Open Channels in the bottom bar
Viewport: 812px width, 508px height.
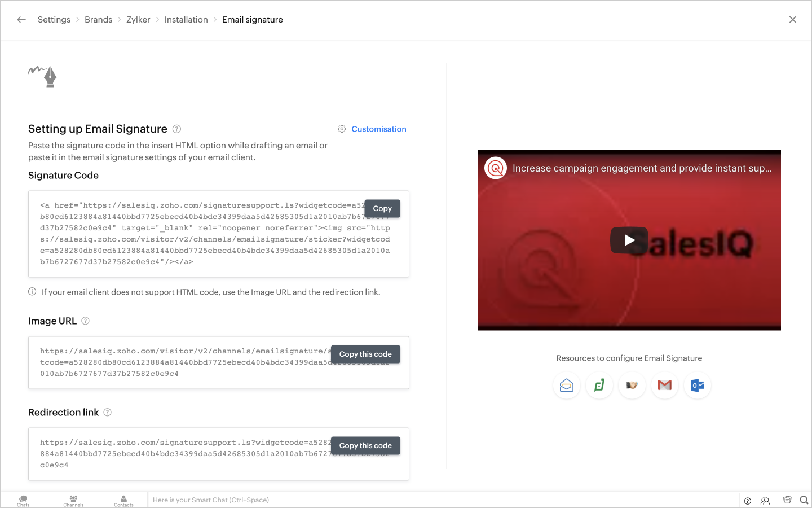coord(73,501)
